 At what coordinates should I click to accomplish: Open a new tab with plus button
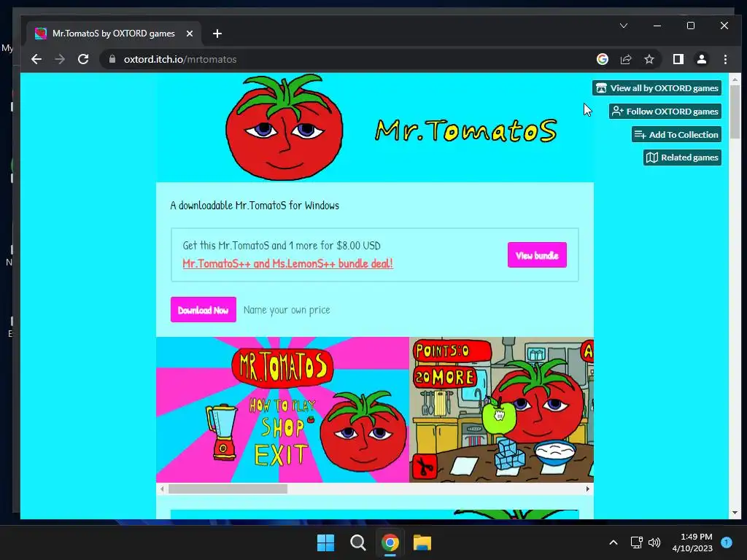tap(217, 34)
